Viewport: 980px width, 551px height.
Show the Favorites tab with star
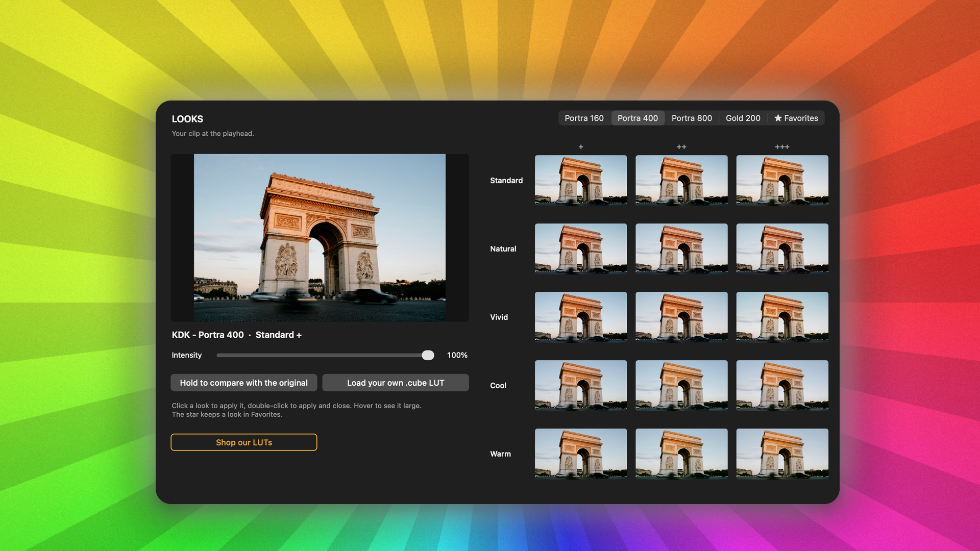796,118
